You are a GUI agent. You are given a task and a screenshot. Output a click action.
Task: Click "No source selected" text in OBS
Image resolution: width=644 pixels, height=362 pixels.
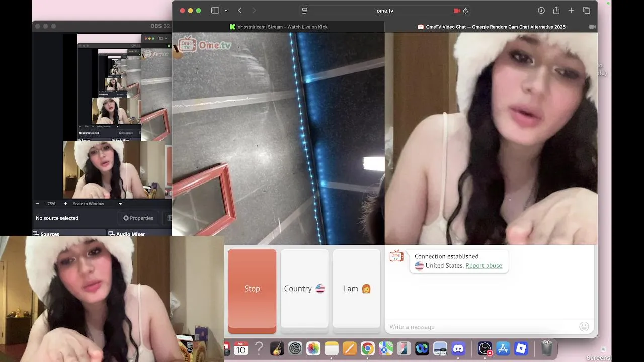click(x=57, y=218)
